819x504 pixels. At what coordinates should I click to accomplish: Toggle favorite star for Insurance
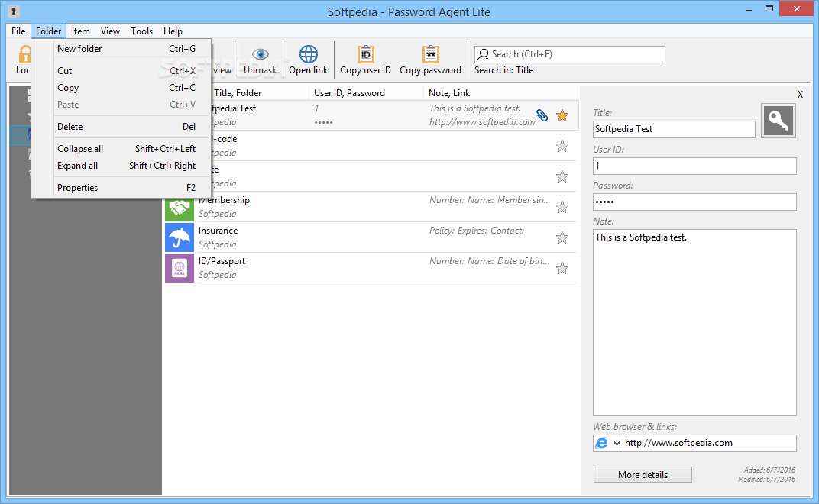pyautogui.click(x=562, y=237)
